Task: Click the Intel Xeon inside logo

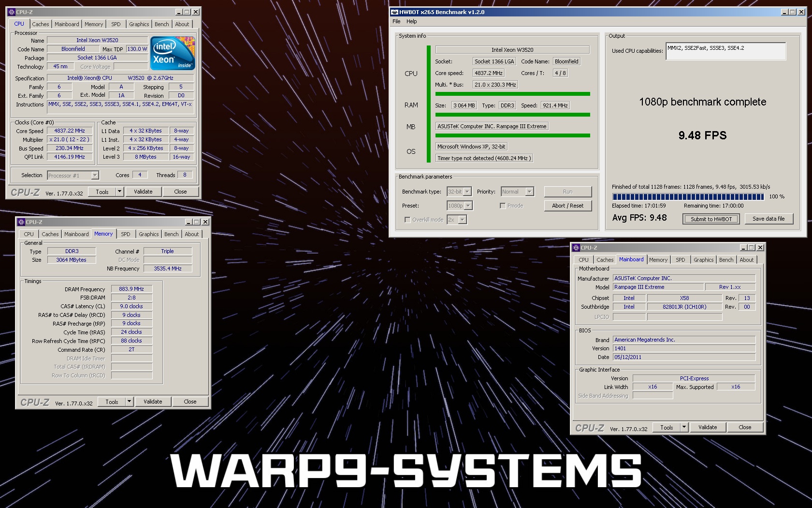Action: (x=173, y=53)
